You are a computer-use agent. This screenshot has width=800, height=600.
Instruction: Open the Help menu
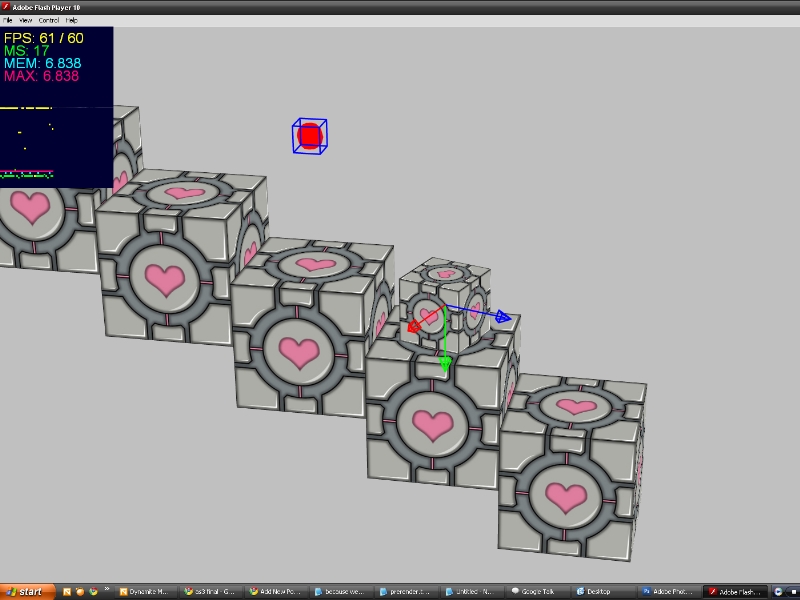point(71,18)
